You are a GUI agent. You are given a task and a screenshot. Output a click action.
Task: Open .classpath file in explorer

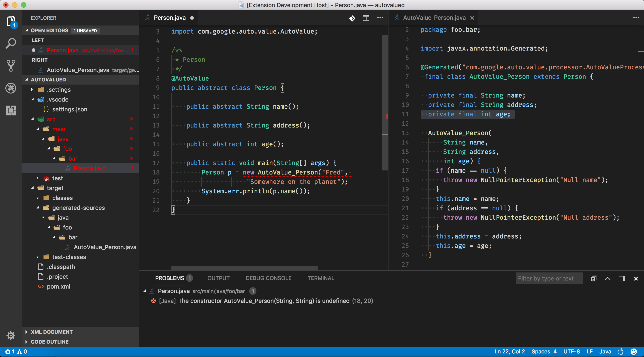click(x=61, y=267)
